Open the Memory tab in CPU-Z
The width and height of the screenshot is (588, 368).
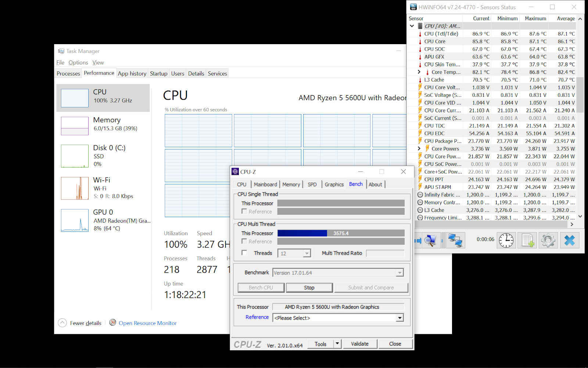[x=291, y=184]
